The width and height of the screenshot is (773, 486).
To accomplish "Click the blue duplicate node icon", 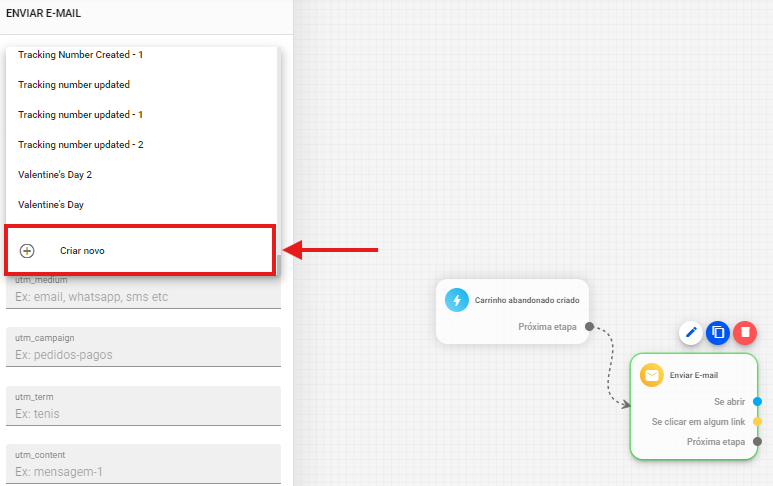I will click(x=717, y=333).
